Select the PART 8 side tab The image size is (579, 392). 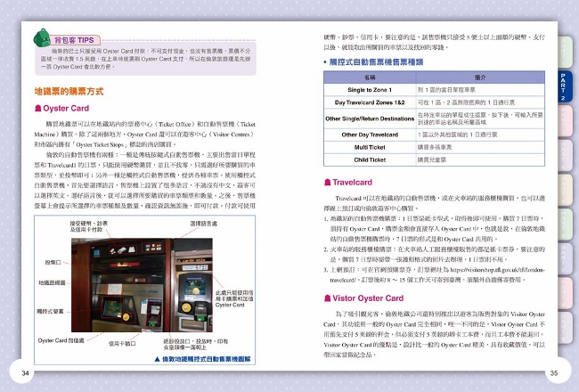pos(565,293)
